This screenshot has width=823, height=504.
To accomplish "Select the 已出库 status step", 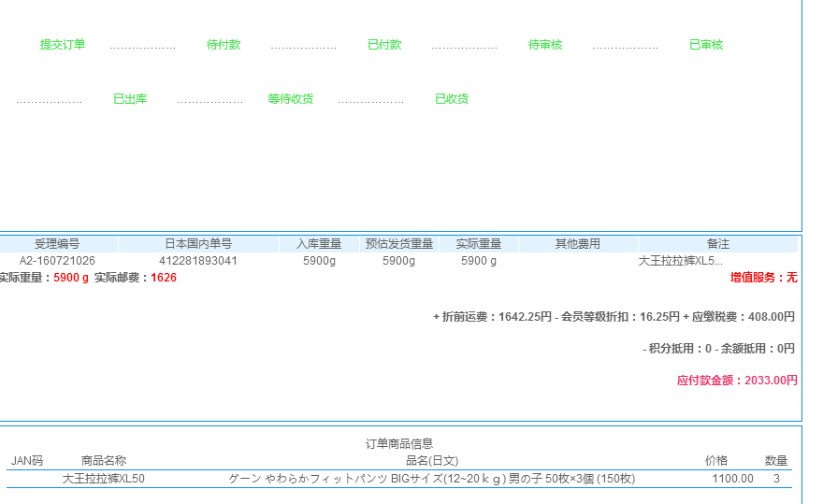I will (130, 99).
